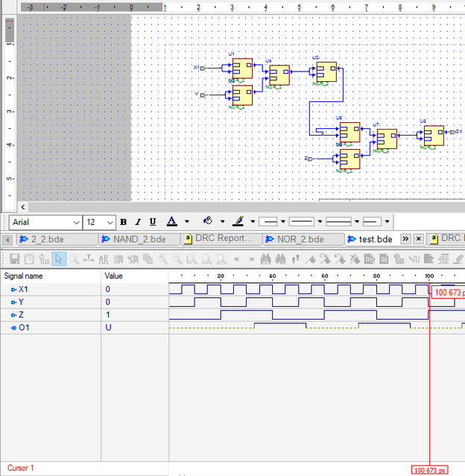Click the tab overflow chevron button
465x476 pixels.
[x=405, y=239]
